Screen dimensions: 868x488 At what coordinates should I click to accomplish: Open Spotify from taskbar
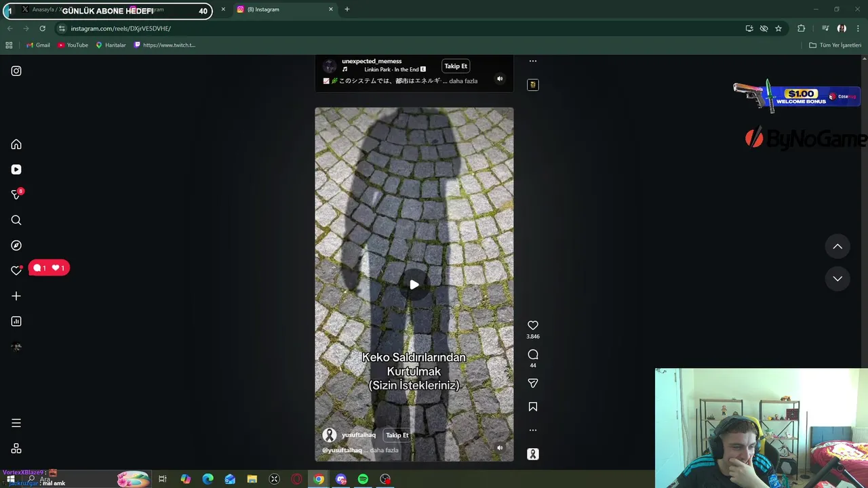[363, 479]
